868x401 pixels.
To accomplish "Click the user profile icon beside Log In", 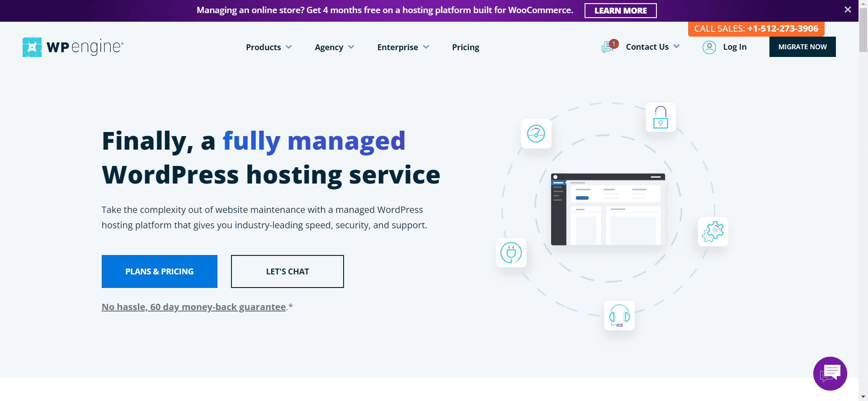I will pyautogui.click(x=709, y=47).
